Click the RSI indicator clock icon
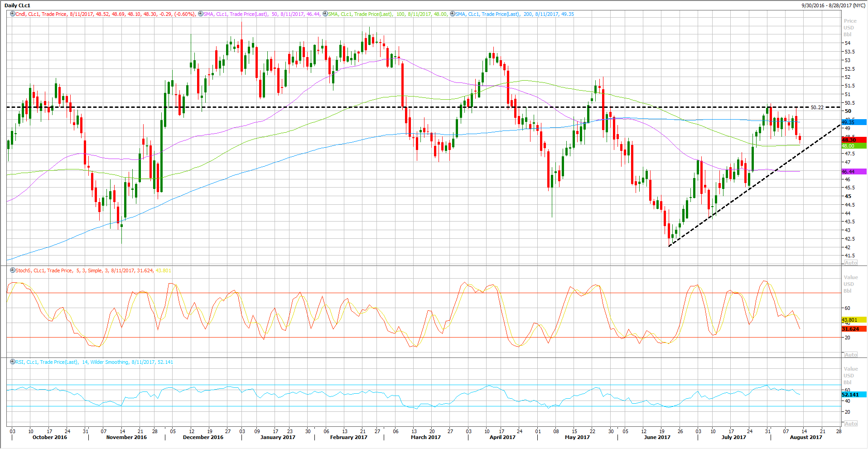Image resolution: width=868 pixels, height=449 pixels. [x=13, y=362]
